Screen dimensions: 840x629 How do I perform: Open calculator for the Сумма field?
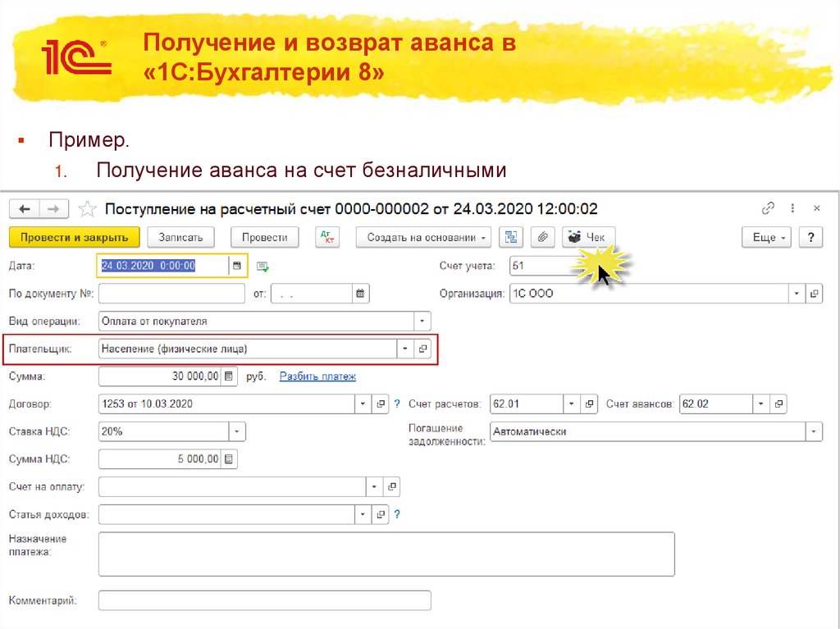[x=229, y=376]
